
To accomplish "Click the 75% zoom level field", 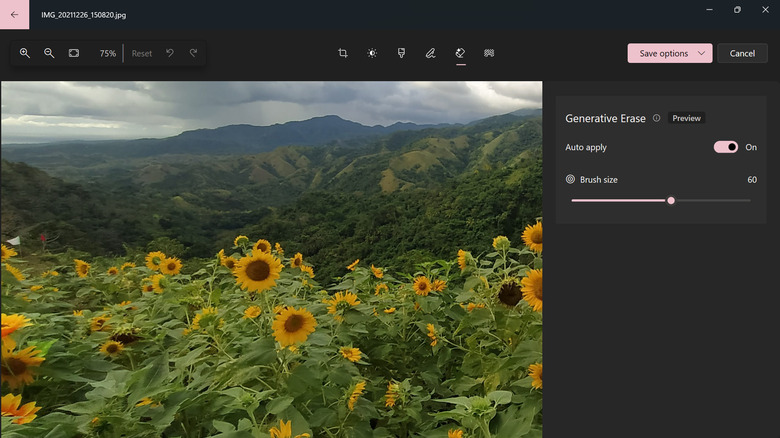I will tap(107, 53).
